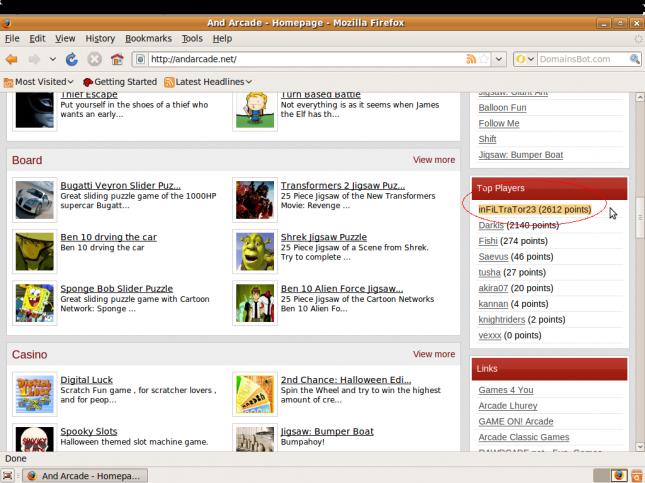Open the Transformers 2 Jigsaw Puz... link
The image size is (645, 483).
pyautogui.click(x=343, y=186)
